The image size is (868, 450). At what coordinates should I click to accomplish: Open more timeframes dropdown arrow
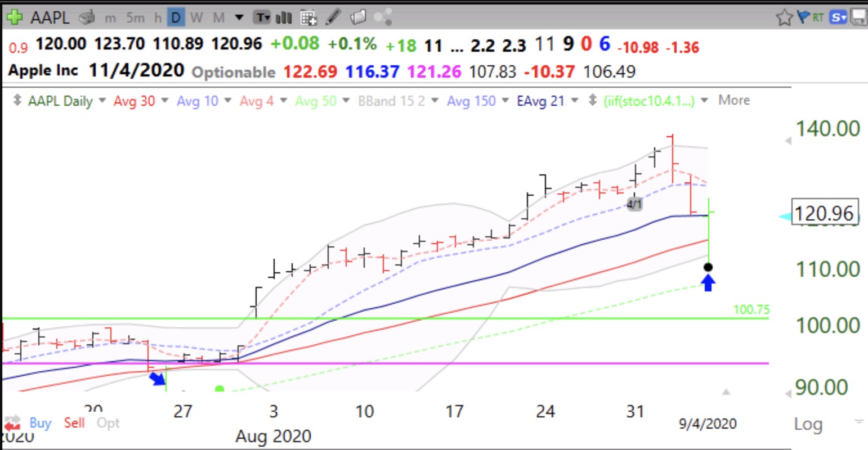(x=239, y=18)
